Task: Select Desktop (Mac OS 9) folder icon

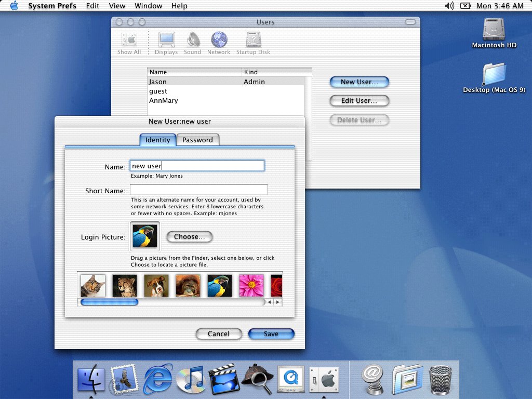Action: coord(494,78)
